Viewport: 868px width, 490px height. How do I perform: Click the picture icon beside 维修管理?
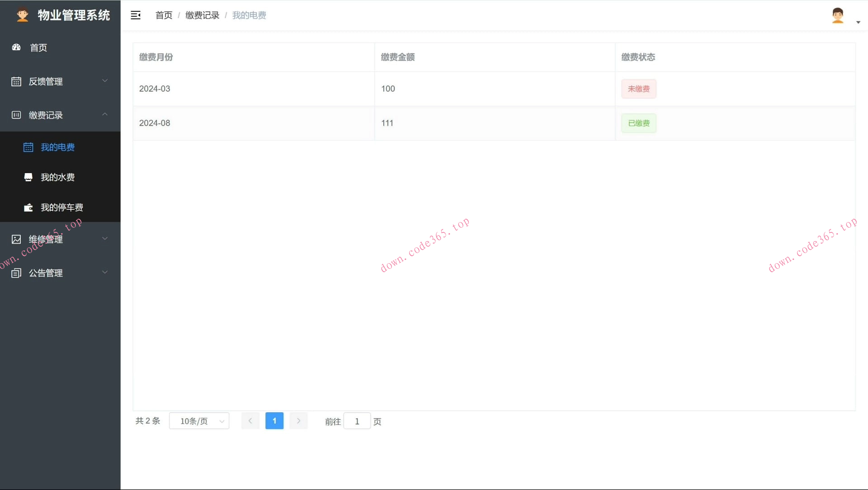click(16, 239)
